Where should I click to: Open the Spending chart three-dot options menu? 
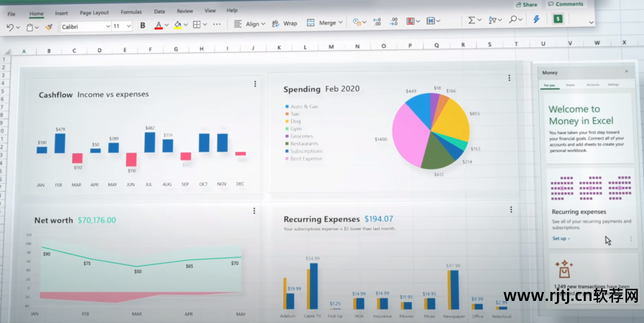509,78
